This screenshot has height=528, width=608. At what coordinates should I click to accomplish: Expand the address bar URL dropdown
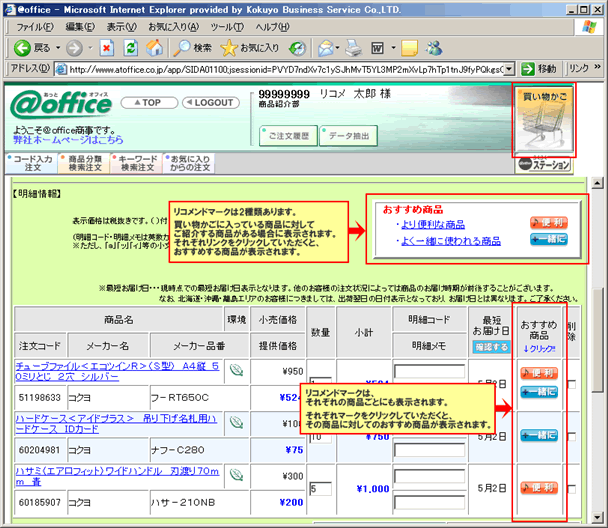click(509, 69)
